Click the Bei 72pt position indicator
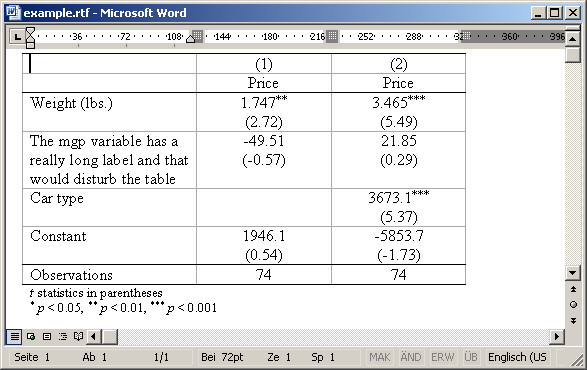The image size is (587, 370). (222, 357)
